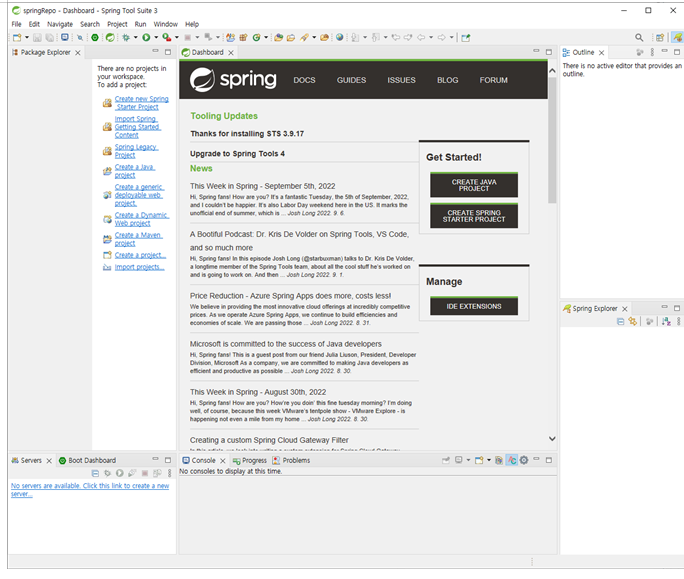This screenshot has height=579, width=684.
Task: Open Console preferences gear icon
Action: [x=524, y=460]
